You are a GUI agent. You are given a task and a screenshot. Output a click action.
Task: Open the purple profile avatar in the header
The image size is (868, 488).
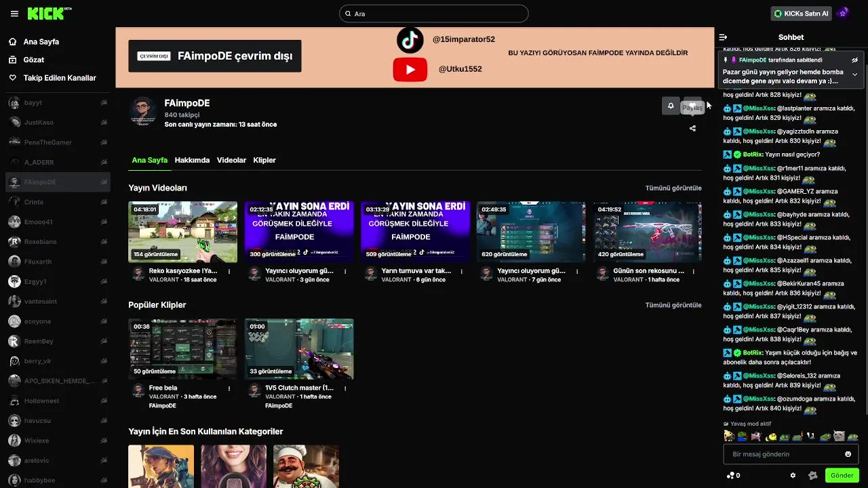[x=843, y=13]
